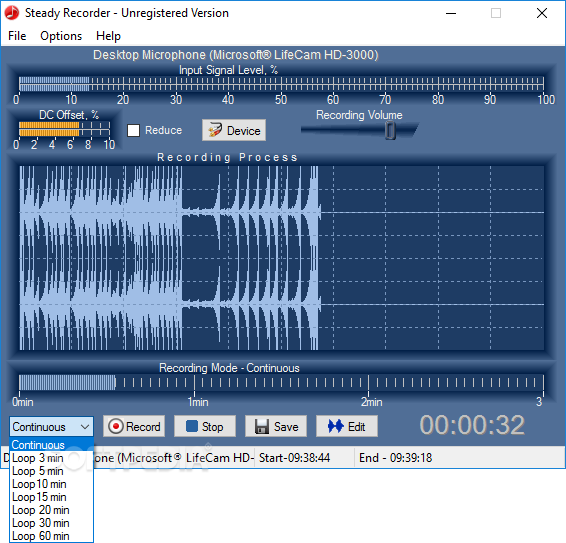Choose Loop 60 min recording mode

click(51, 536)
